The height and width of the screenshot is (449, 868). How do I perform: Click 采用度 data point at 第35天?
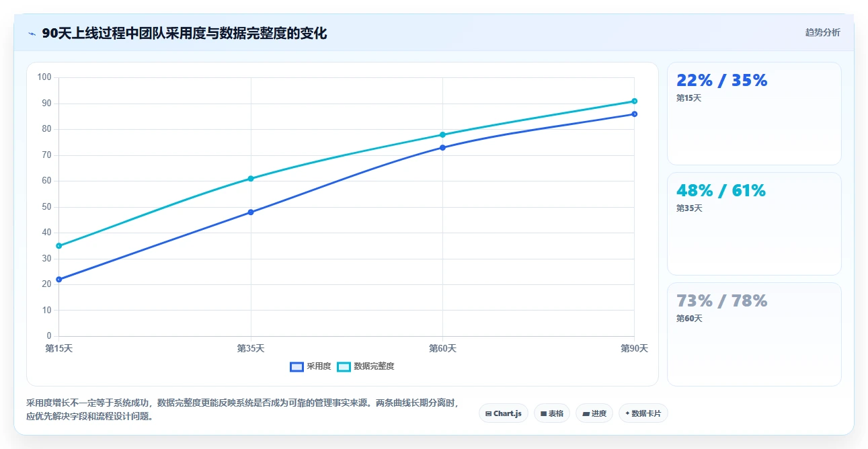click(x=251, y=212)
